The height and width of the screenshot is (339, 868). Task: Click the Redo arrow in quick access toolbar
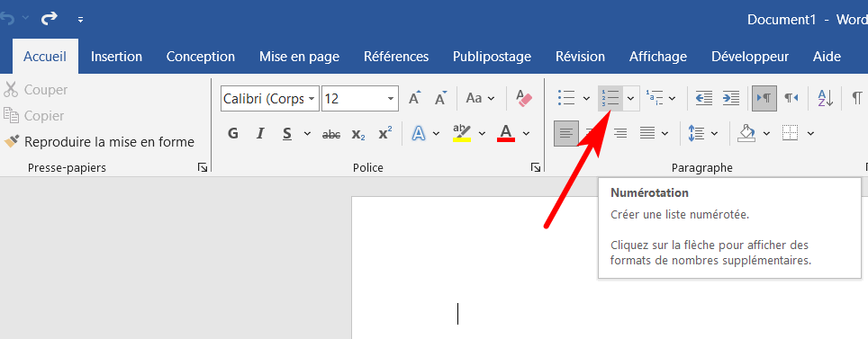coord(50,20)
